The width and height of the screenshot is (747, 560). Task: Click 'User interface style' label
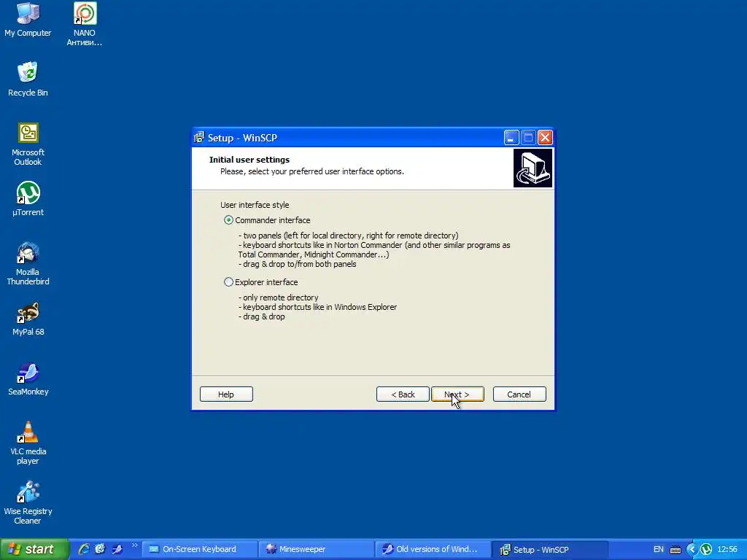point(255,205)
